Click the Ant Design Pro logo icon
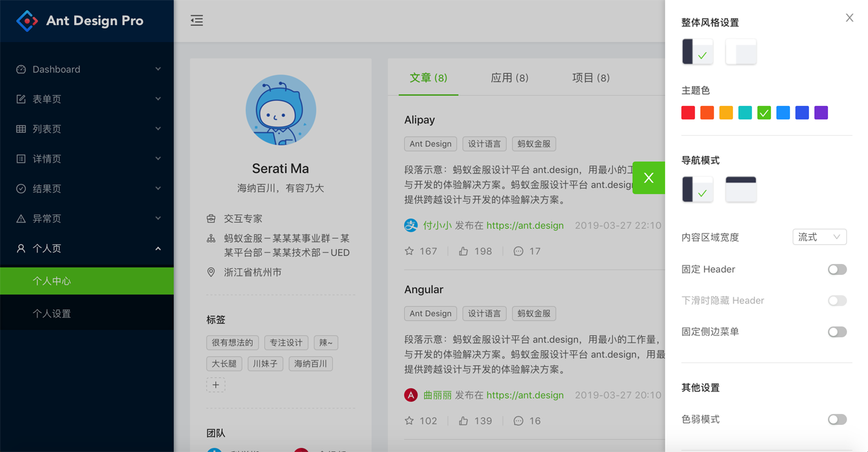868x452 pixels. pos(27,21)
